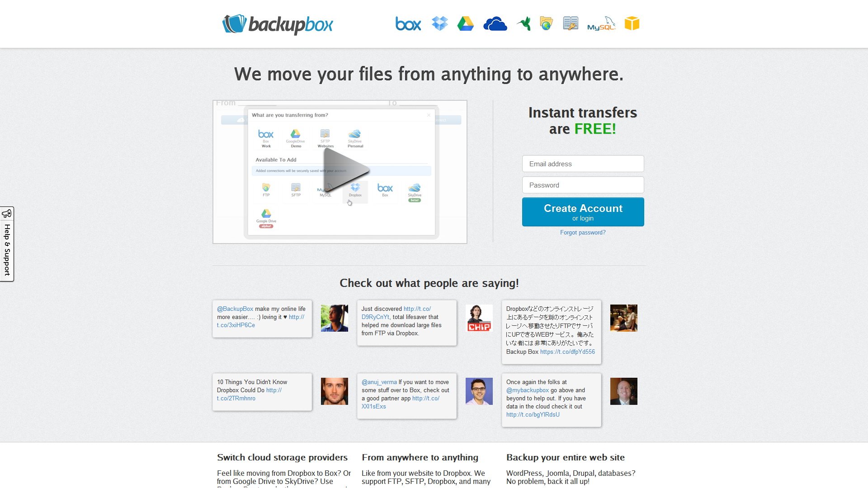Click the MySQL database icon
Image resolution: width=868 pixels, height=488 pixels.
point(601,24)
